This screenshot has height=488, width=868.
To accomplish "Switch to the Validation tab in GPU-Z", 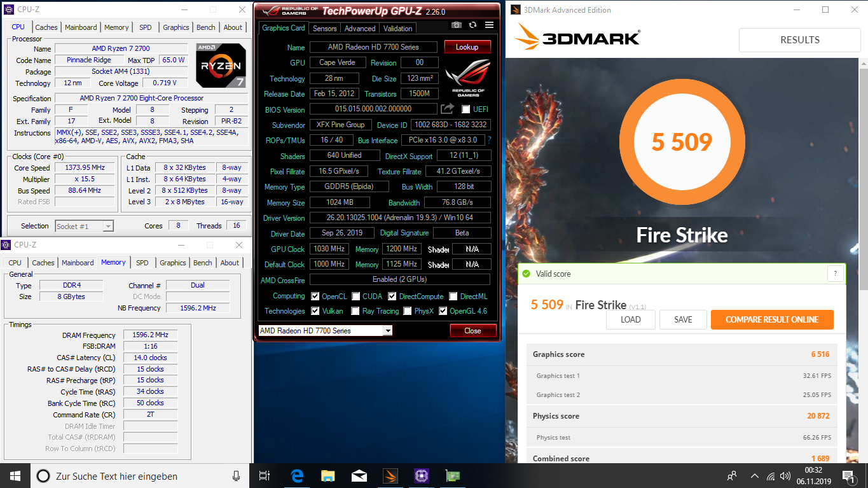I will [398, 28].
